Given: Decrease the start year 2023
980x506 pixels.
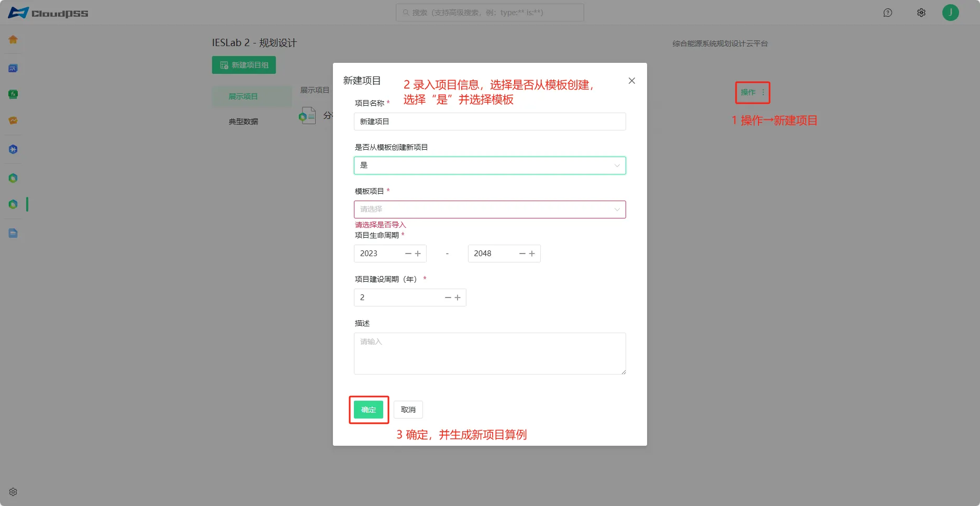Looking at the screenshot, I should (408, 254).
